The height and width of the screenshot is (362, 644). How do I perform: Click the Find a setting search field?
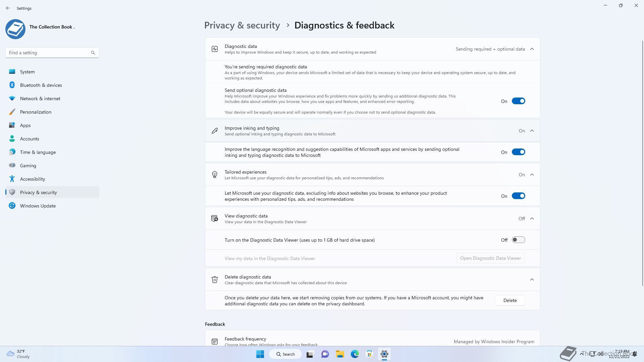point(52,53)
